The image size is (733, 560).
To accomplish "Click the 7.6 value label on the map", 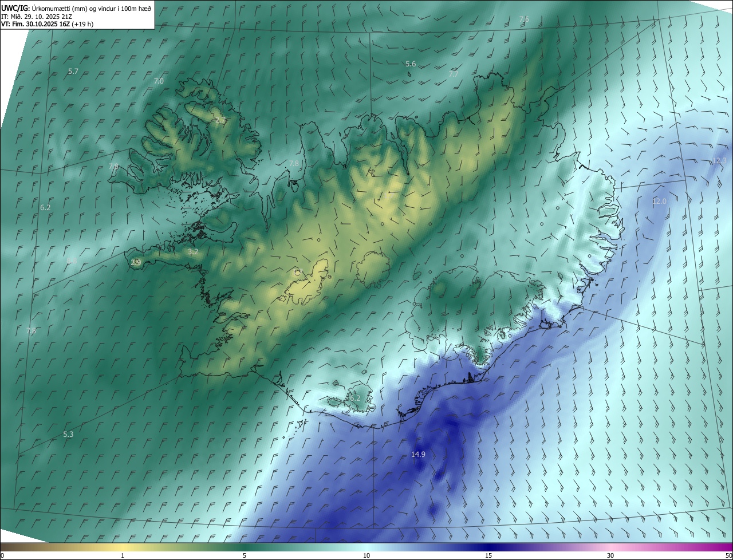I will tap(524, 19).
